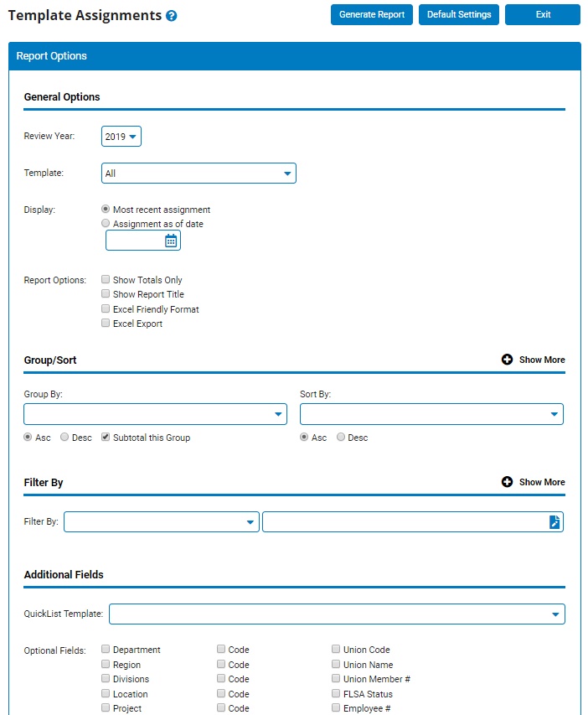The image size is (588, 715).
Task: Check the Union Code field
Action: 336,649
